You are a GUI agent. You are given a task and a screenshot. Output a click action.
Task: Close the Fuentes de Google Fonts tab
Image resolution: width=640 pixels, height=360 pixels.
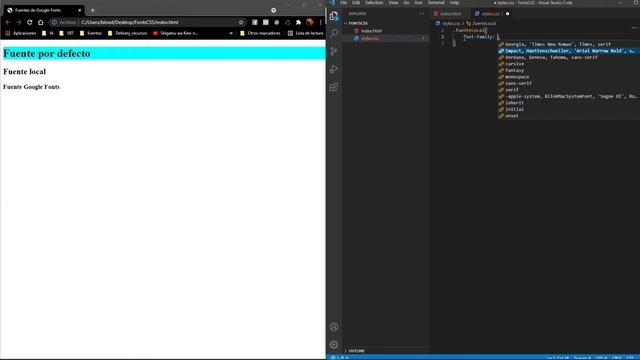[x=79, y=10]
